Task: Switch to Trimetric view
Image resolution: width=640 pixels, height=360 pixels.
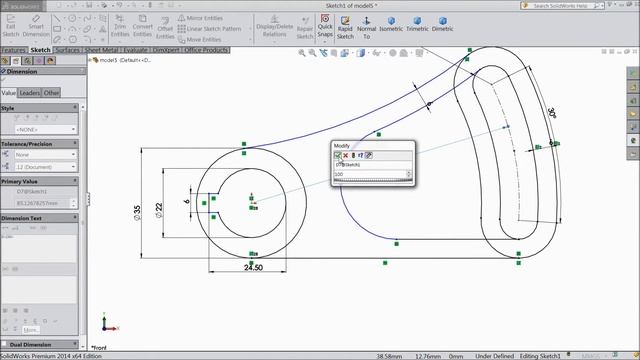Action: pos(417,24)
